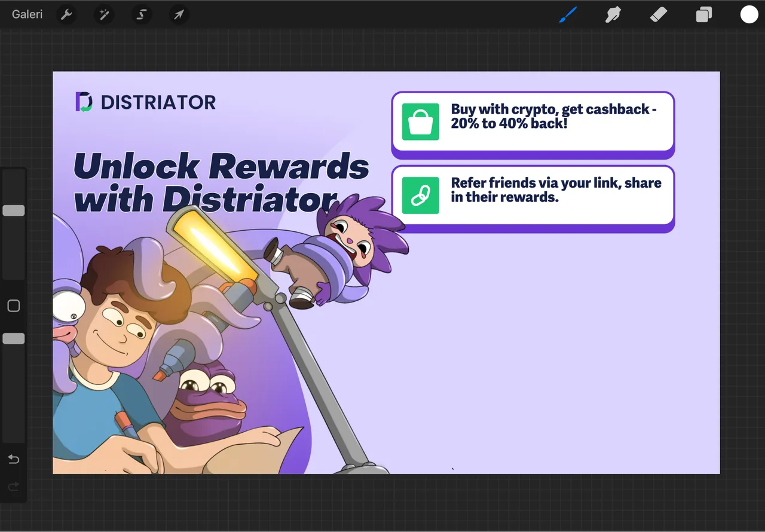
Task: Select the Brush paint tool
Action: [568, 14]
